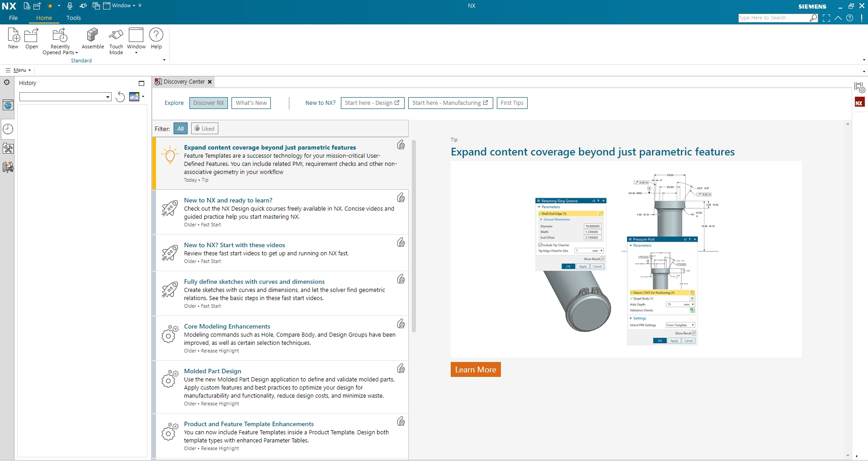This screenshot has height=470, width=868.
Task: Click the quick access Open icon in the title bar
Action: [37, 6]
